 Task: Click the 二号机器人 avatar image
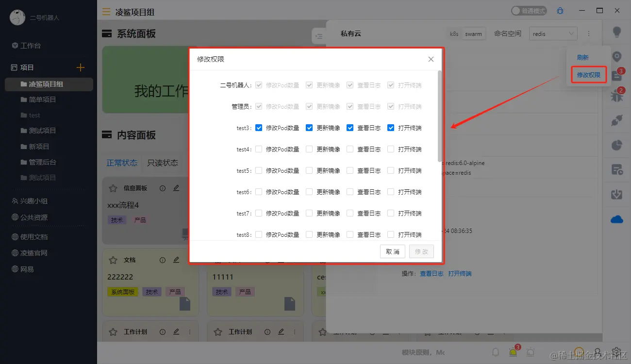17,17
